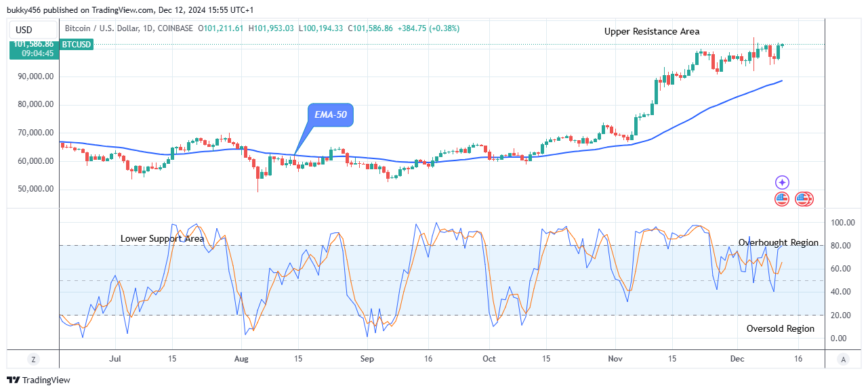The image size is (868, 392).
Task: Click the close value C101,586.86
Action: (370, 28)
